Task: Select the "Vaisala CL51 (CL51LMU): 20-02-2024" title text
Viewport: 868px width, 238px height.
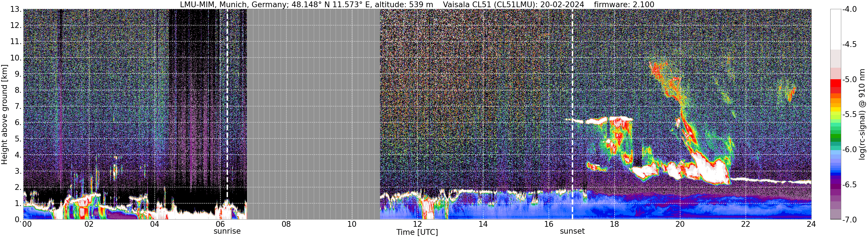Action: 513,4
